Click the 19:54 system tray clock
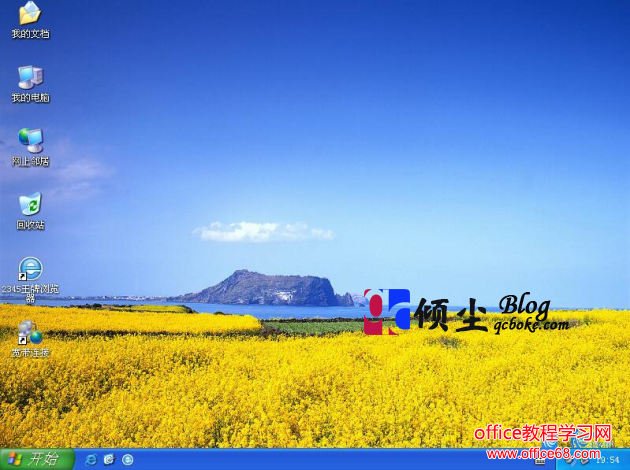The image size is (630, 470). pyautogui.click(x=610, y=460)
